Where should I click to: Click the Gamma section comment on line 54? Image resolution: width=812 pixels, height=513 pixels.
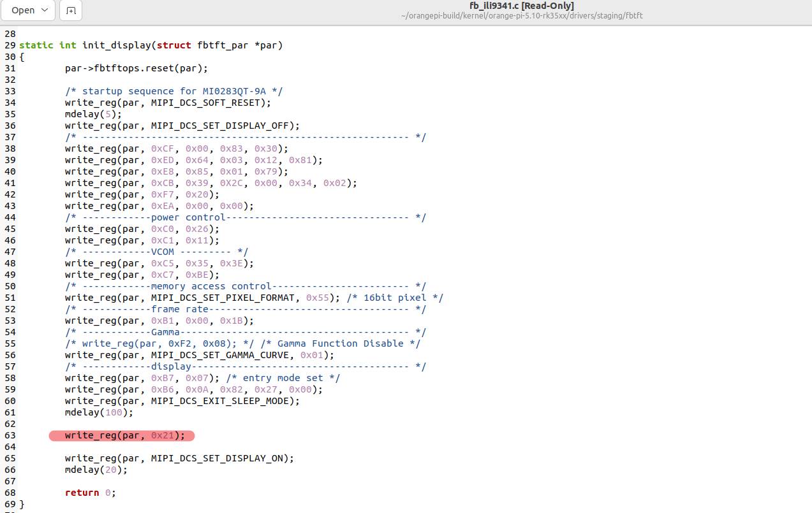[246, 332]
